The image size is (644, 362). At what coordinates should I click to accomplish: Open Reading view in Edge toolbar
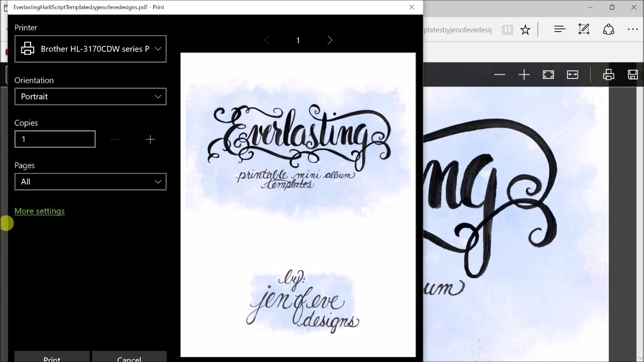[507, 30]
